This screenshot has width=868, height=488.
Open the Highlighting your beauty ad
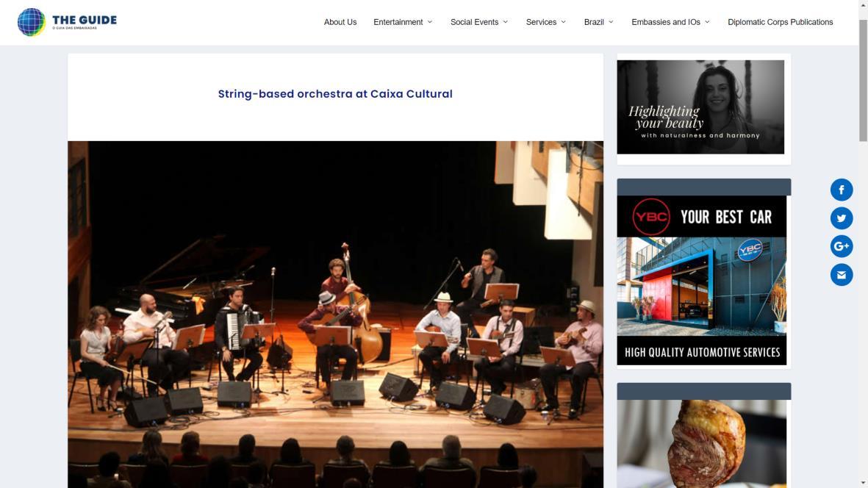click(x=700, y=107)
